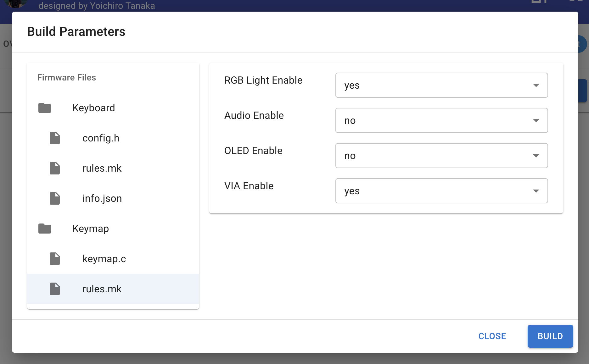Viewport: 589px width, 364px height.
Task: Select config.h in Firmware Files
Action: coord(101,138)
